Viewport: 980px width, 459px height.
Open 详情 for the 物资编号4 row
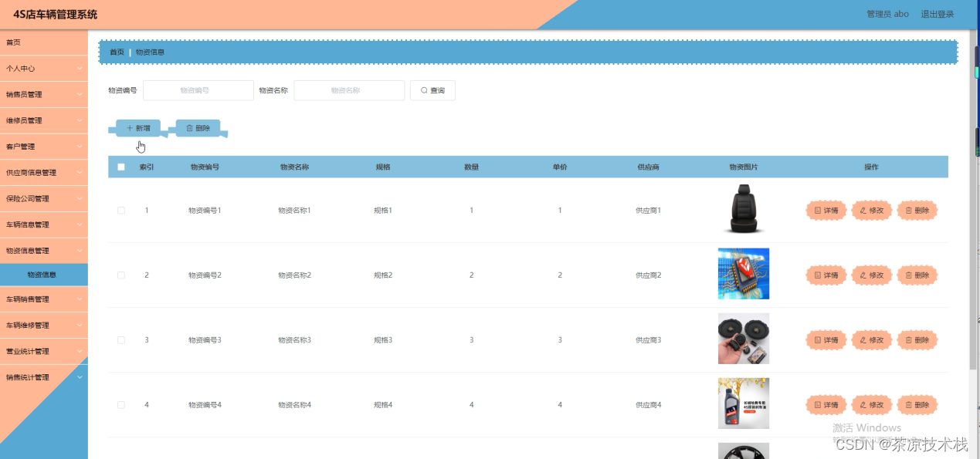pyautogui.click(x=826, y=404)
